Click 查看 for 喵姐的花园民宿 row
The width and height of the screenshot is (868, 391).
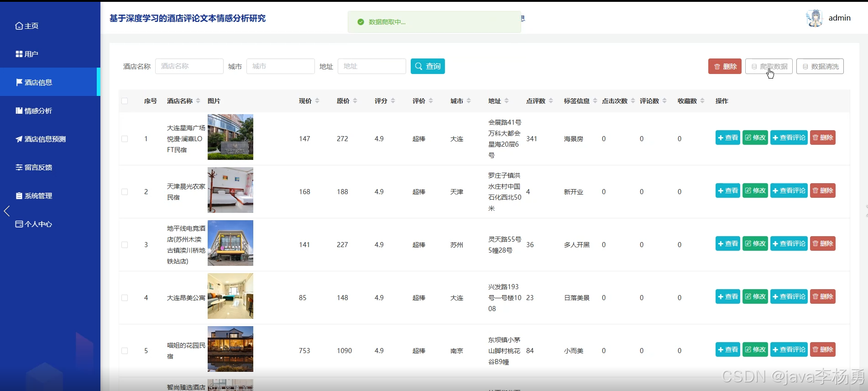point(728,349)
